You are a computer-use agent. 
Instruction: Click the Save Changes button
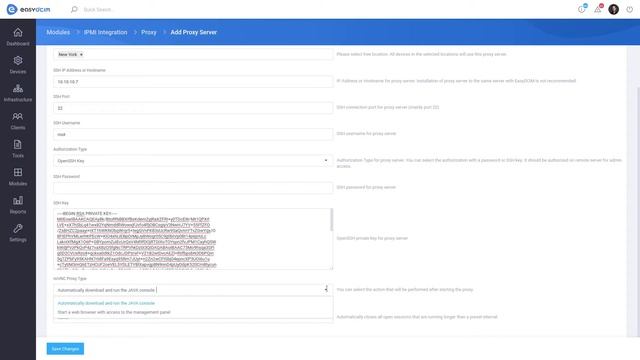[x=65, y=349]
